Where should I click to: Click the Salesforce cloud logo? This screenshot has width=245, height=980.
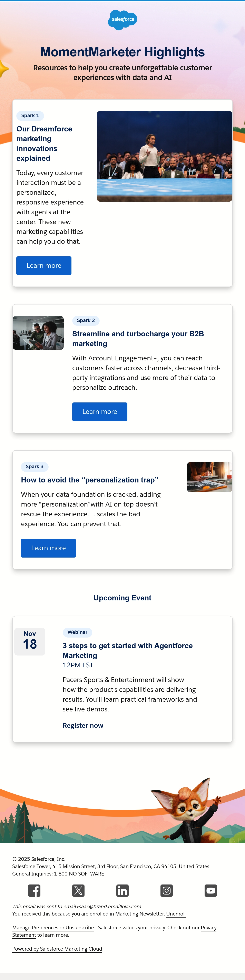coord(122,20)
